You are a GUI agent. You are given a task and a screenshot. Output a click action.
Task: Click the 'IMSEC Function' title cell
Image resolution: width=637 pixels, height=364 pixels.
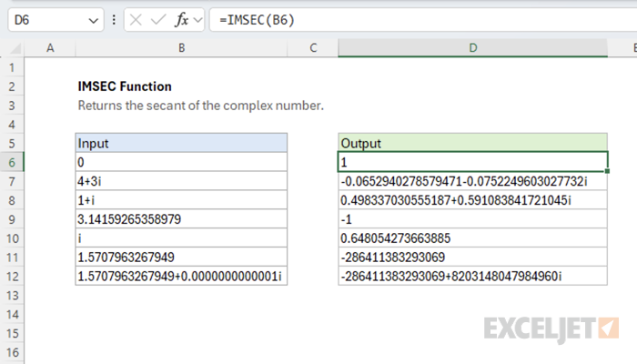pos(125,86)
